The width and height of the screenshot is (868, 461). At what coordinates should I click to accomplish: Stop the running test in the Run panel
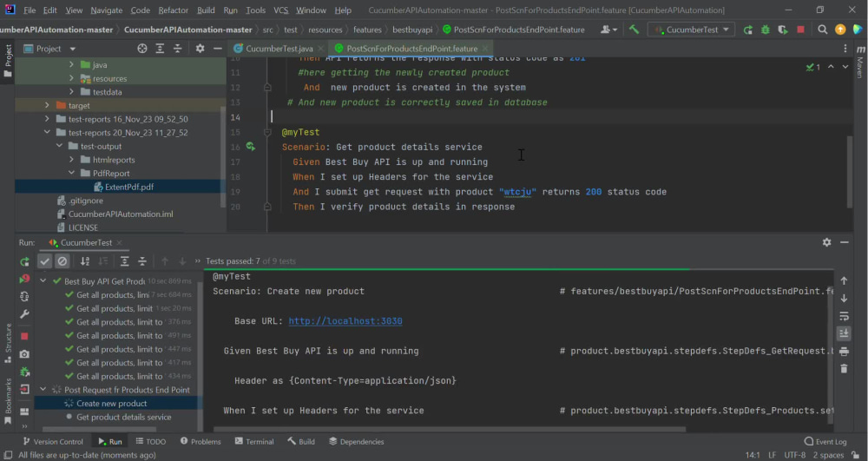pos(24,337)
